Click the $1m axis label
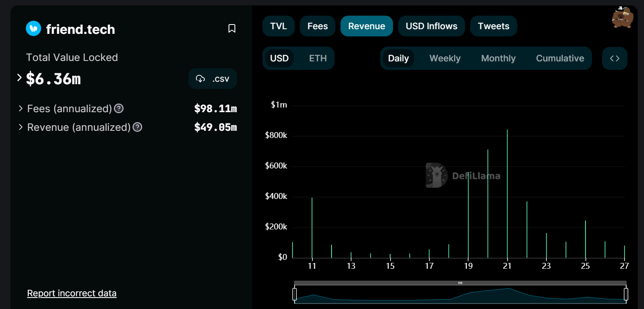644x309 pixels. (x=279, y=105)
